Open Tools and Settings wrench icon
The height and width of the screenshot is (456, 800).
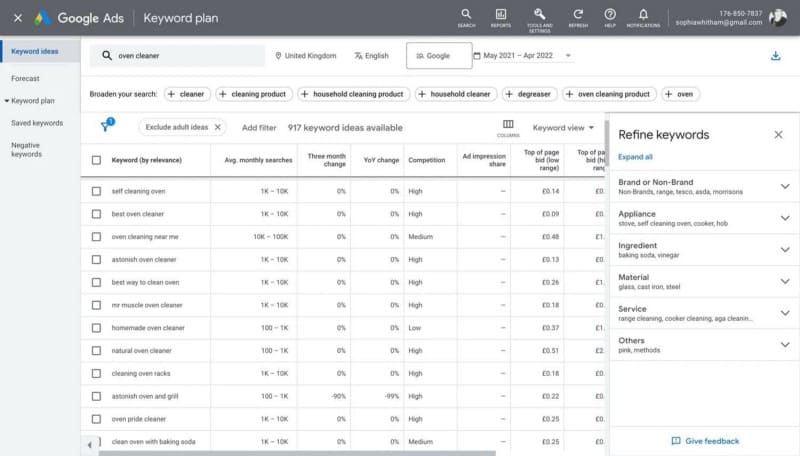(540, 19)
